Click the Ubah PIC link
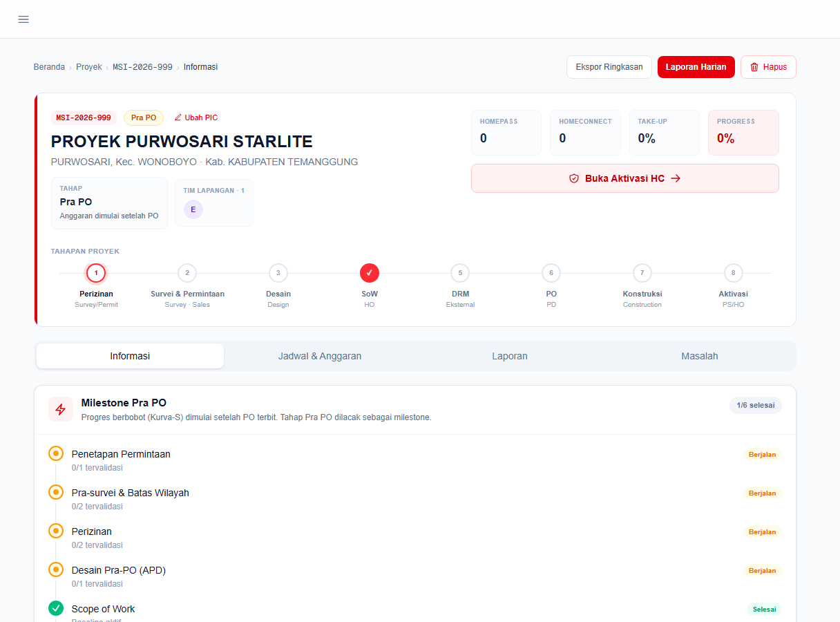The width and height of the screenshot is (840, 622). (x=195, y=117)
